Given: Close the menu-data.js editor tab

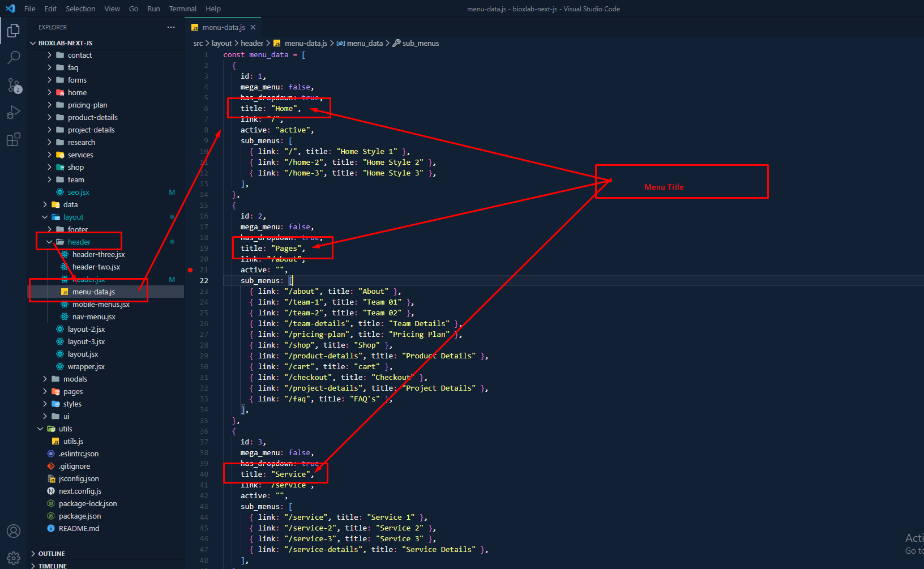Looking at the screenshot, I should [253, 27].
